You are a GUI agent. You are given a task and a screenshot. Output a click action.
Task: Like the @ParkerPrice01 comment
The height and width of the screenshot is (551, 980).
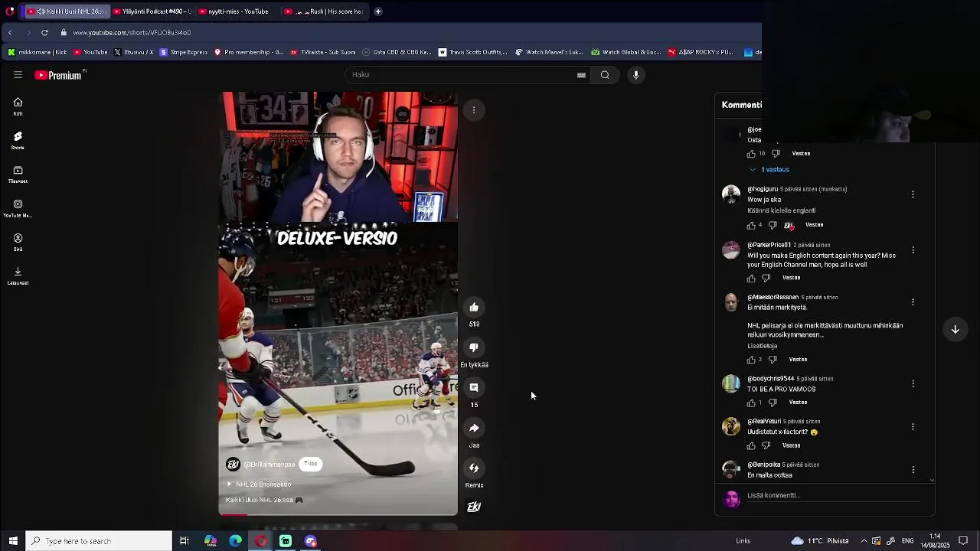point(751,279)
